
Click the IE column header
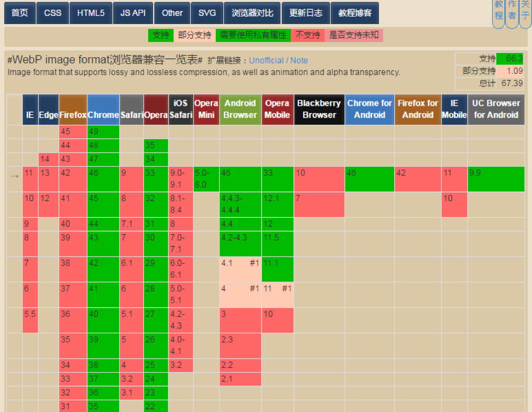[30, 109]
